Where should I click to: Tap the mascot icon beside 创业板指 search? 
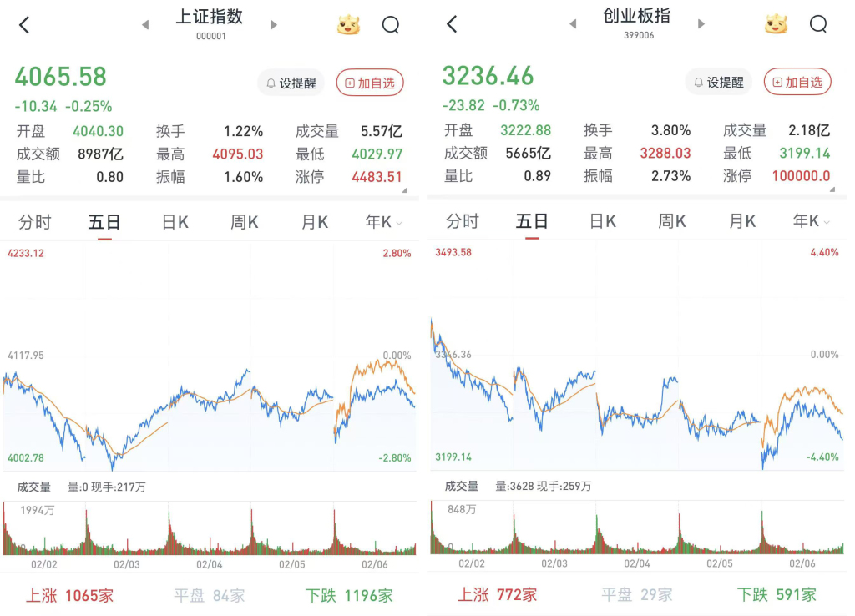(x=776, y=24)
